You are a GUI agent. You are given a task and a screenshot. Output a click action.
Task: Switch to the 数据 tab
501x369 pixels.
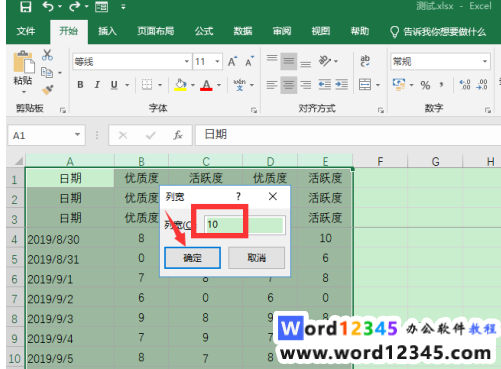click(x=243, y=31)
